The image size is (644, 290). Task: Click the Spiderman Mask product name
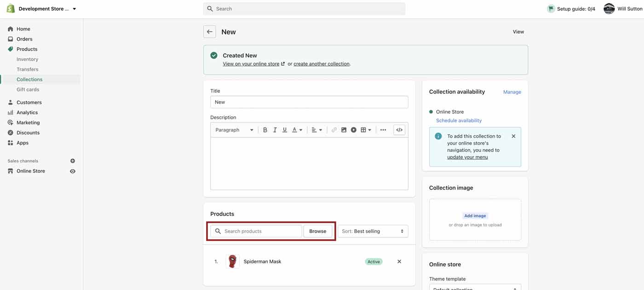point(262,261)
